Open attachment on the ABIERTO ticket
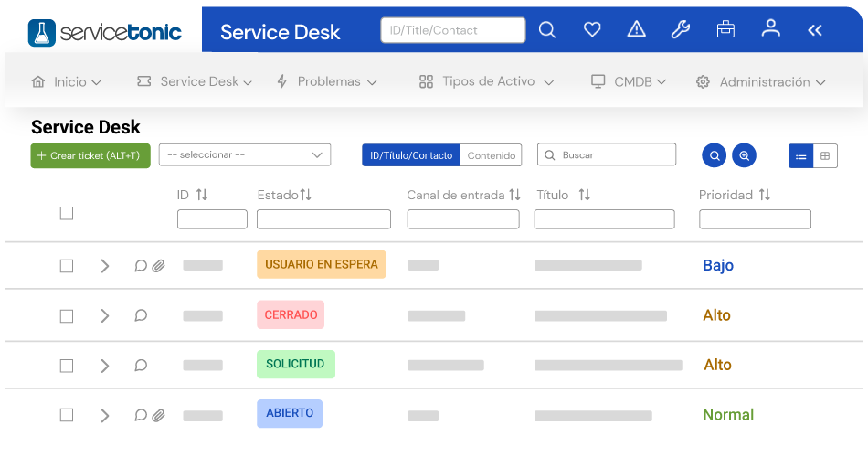Image resolution: width=868 pixels, height=457 pixels. [x=159, y=416]
